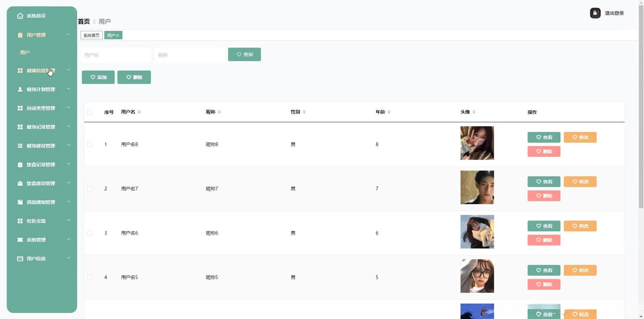Click the 系统管理 ticket icon
The width and height of the screenshot is (644, 319).
coord(20,240)
